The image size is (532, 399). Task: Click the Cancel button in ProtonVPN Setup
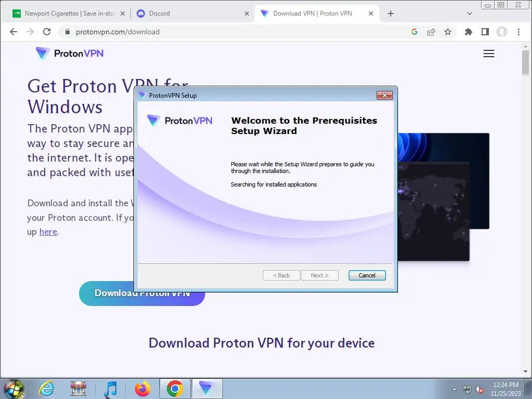tap(367, 275)
